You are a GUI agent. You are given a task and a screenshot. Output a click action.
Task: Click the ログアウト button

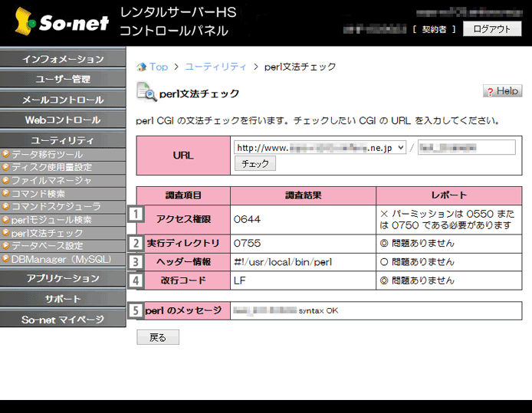[492, 29]
